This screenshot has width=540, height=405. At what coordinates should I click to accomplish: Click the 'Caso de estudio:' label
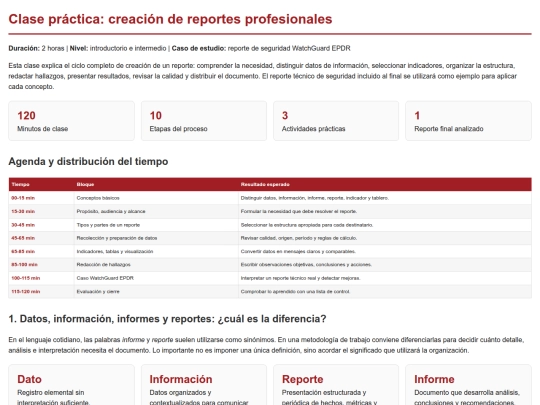pos(199,49)
